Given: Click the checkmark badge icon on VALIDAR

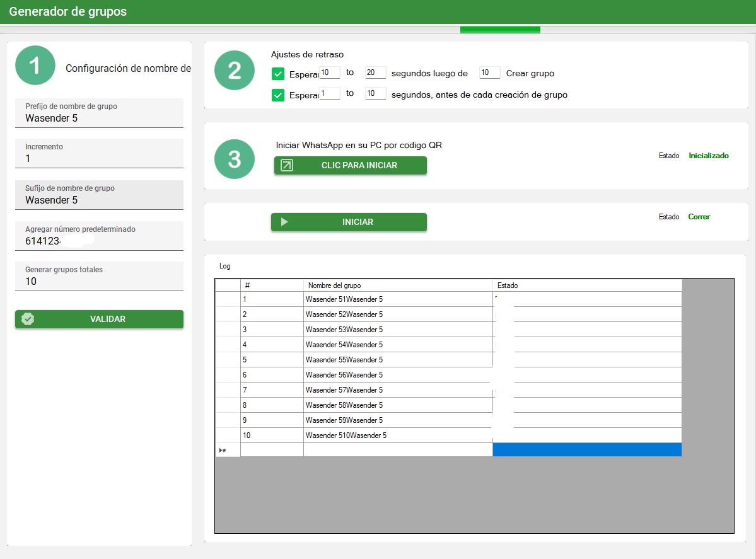Looking at the screenshot, I should pyautogui.click(x=28, y=319).
